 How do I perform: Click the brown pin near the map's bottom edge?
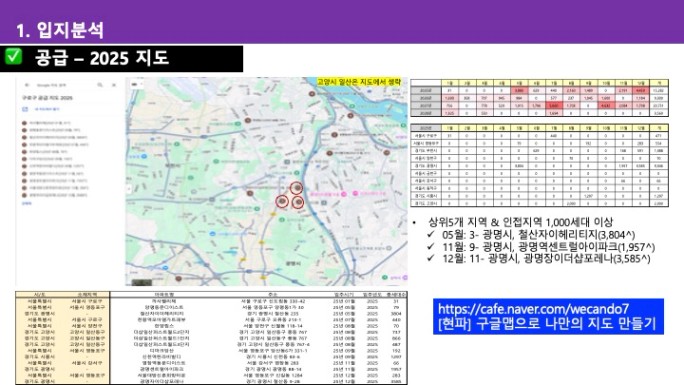(x=178, y=278)
